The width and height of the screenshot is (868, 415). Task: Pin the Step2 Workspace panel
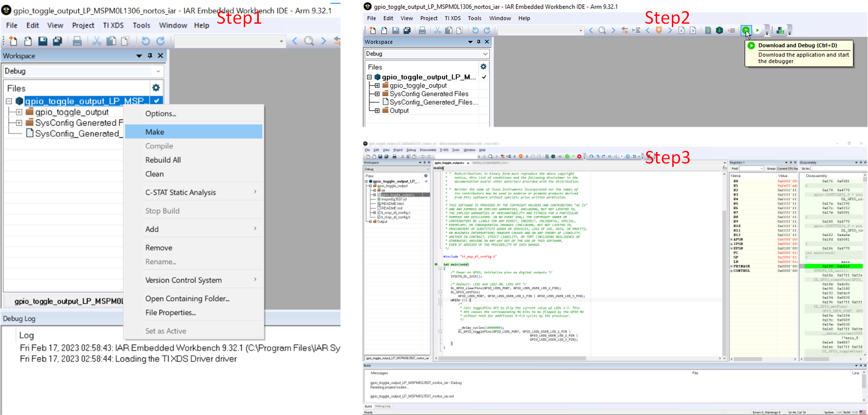click(479, 41)
